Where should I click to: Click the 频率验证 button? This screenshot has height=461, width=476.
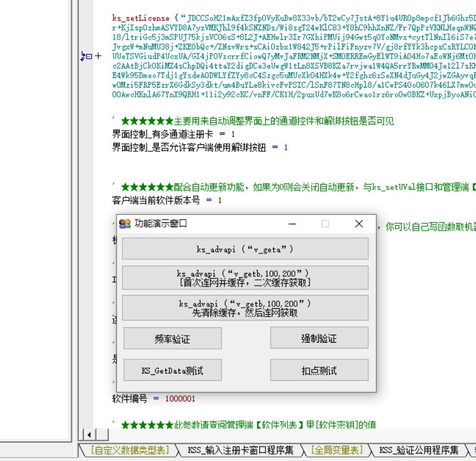tap(172, 338)
